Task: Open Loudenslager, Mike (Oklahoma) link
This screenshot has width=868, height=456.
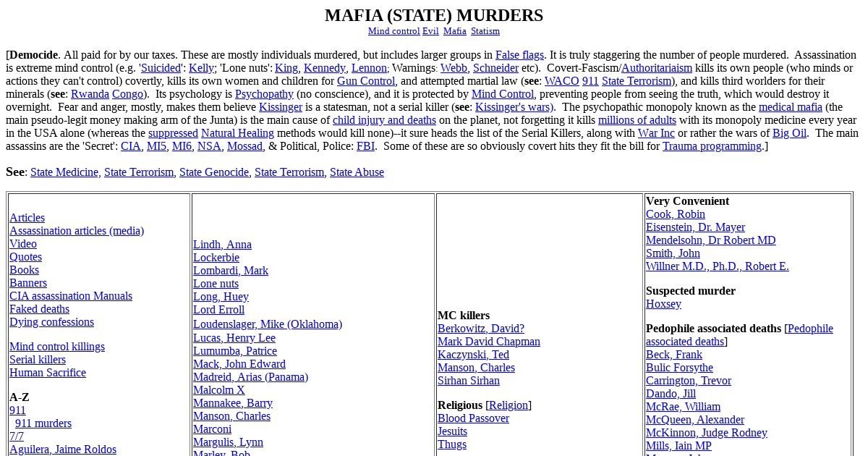Action: pos(268,324)
